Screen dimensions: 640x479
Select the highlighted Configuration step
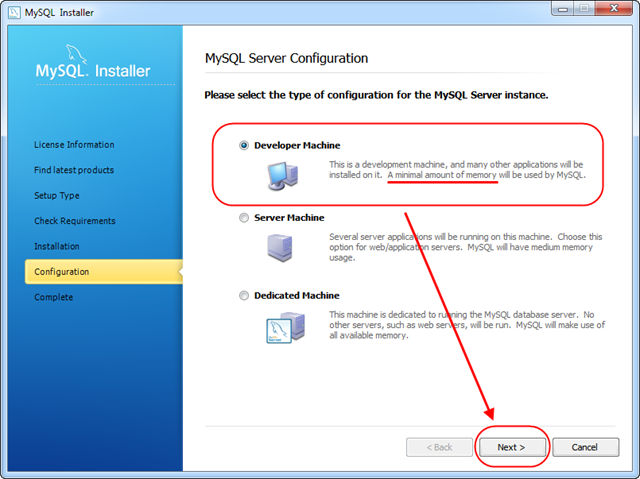pyautogui.click(x=103, y=272)
